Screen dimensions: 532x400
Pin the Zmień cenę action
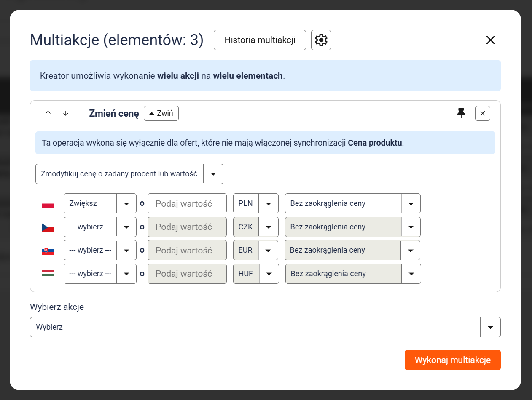[461, 113]
